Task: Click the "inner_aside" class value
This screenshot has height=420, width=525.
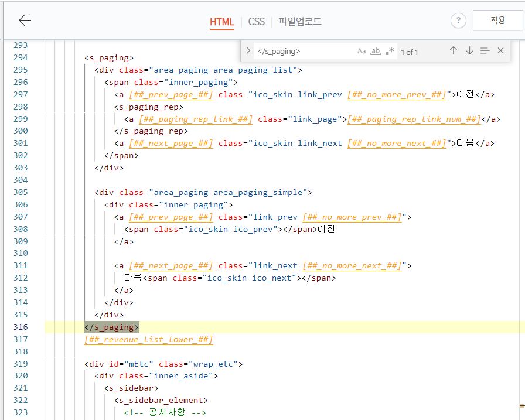Action: click(x=181, y=376)
